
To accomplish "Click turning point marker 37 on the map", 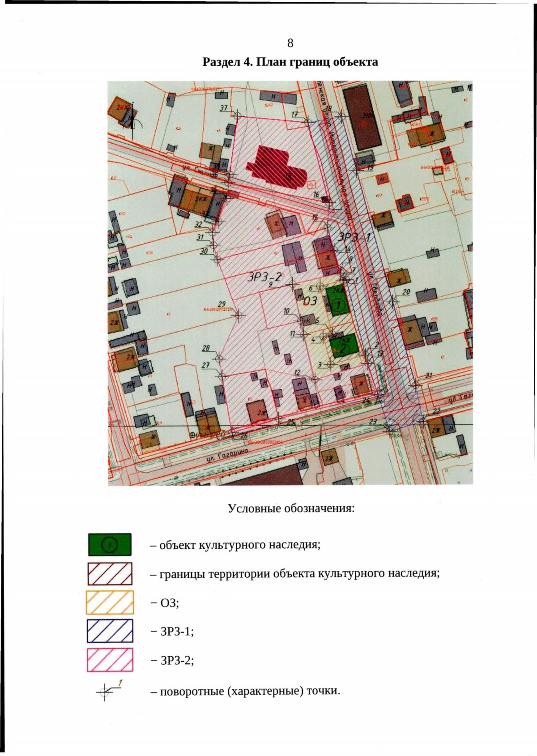I will [237, 115].
